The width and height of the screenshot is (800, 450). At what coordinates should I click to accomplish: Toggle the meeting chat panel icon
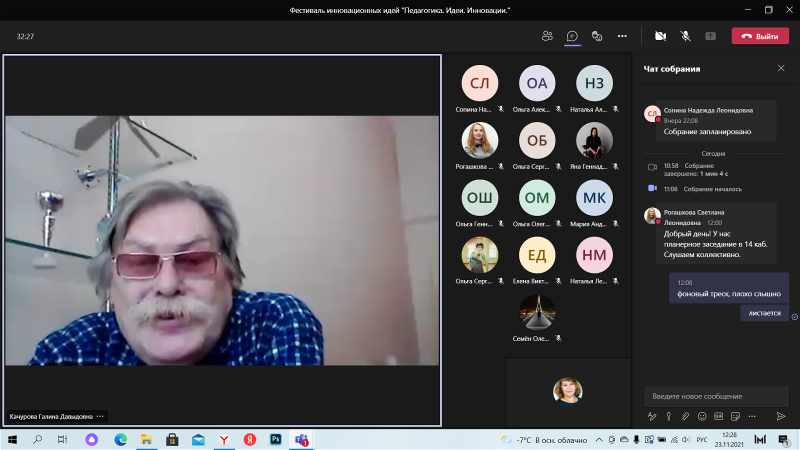click(x=572, y=36)
